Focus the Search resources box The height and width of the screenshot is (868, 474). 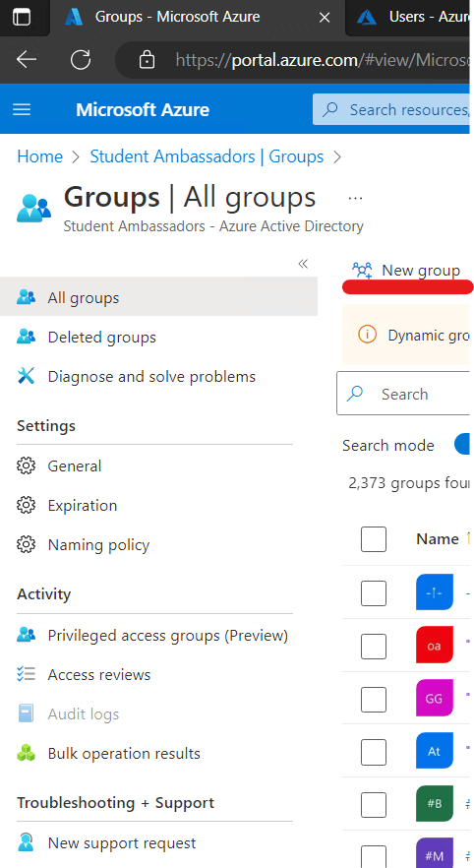pos(391,109)
